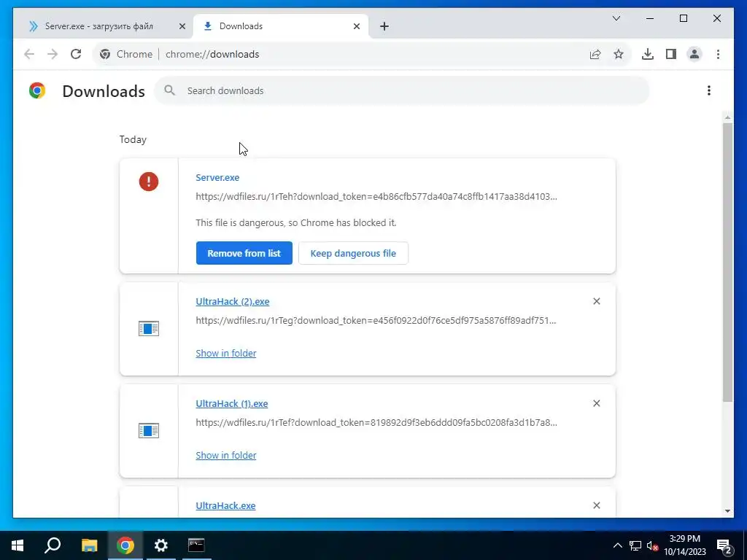Click the scrollbar up arrow
The image size is (747, 560).
point(727,117)
